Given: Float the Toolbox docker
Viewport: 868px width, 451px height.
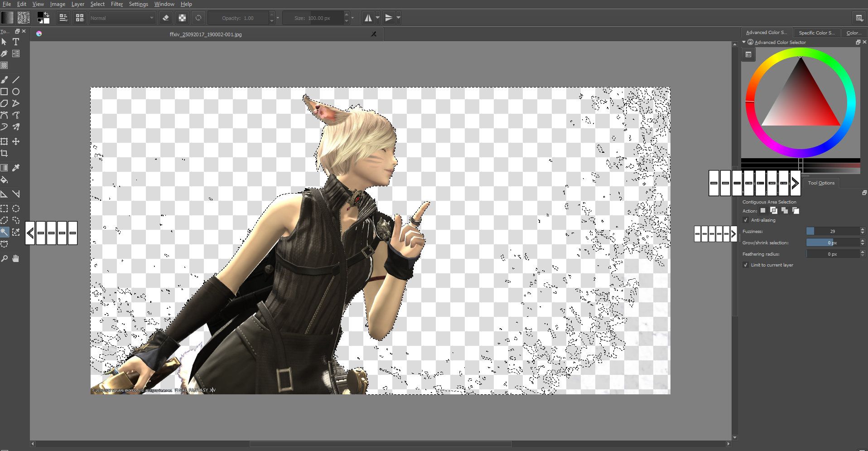Looking at the screenshot, I should (x=17, y=31).
